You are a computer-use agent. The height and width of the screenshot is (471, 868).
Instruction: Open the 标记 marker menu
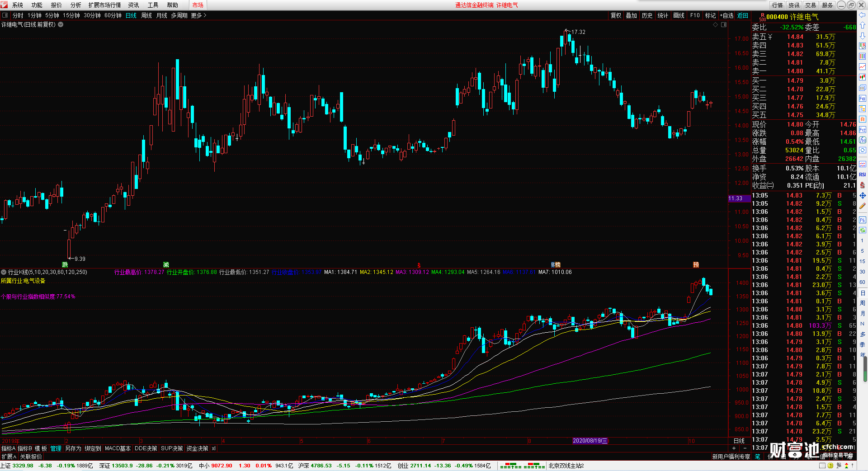coord(710,15)
